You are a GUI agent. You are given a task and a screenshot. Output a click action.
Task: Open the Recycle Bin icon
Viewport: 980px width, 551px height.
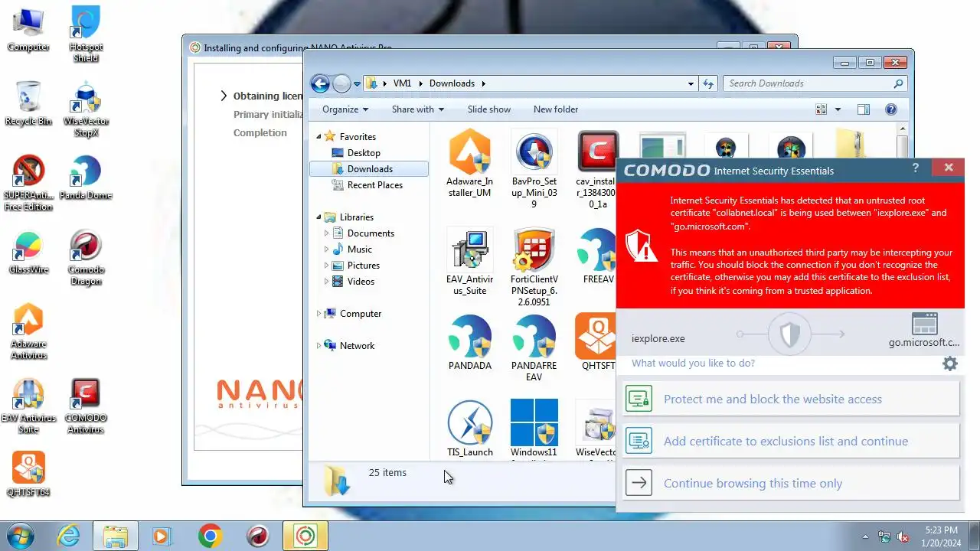click(x=28, y=104)
